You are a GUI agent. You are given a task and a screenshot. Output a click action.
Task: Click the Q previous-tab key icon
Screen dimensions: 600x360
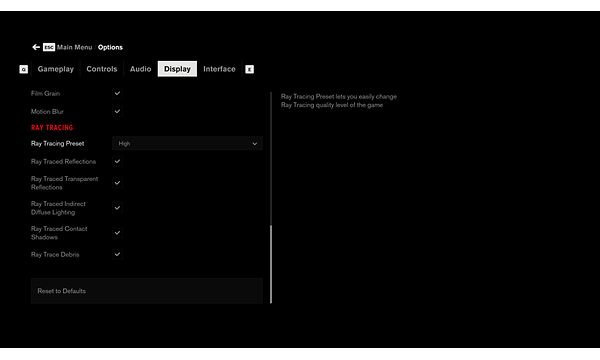pos(23,69)
